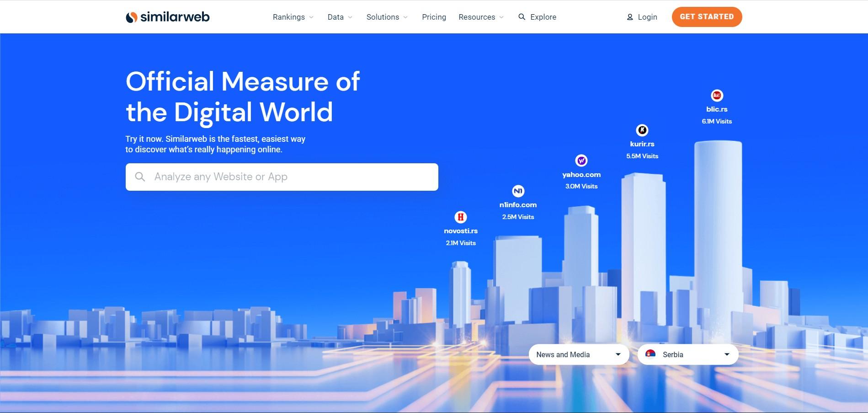The image size is (868, 413).
Task: Click the 6.1M Visits text
Action: [717, 121]
